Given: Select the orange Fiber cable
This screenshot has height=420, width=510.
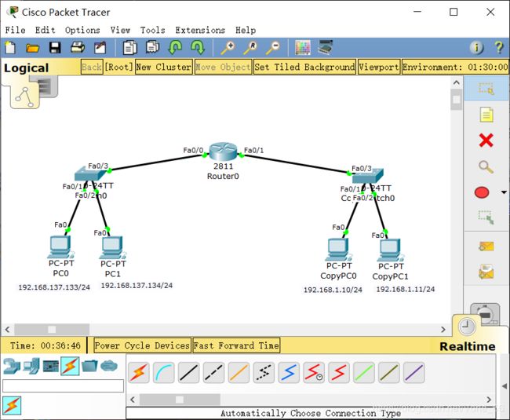Looking at the screenshot, I should [239, 372].
